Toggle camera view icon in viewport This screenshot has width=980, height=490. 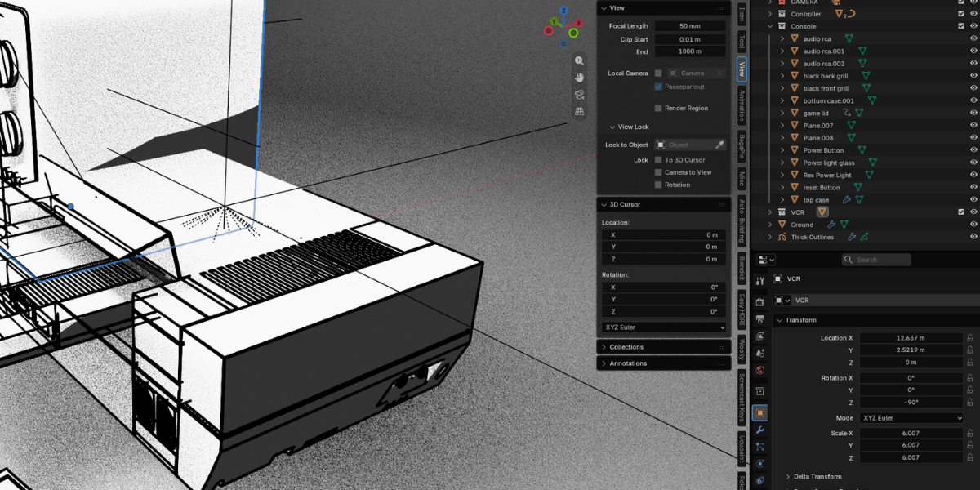point(579,95)
